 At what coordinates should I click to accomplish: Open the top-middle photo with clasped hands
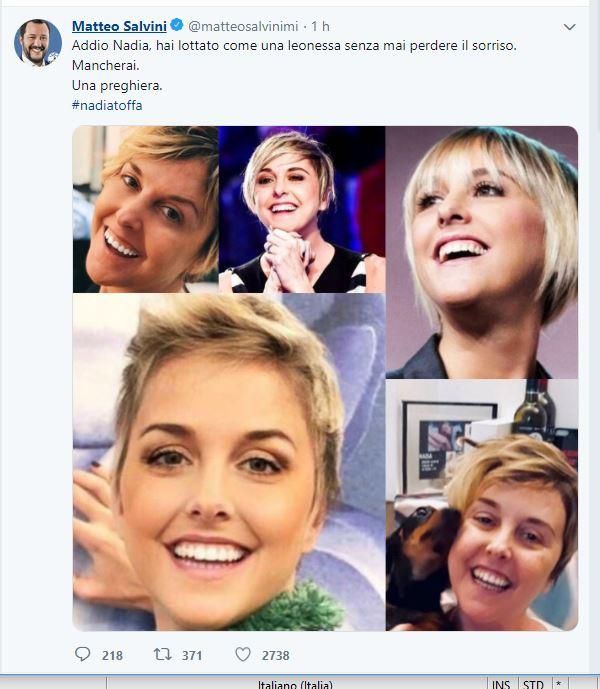[x=301, y=209]
